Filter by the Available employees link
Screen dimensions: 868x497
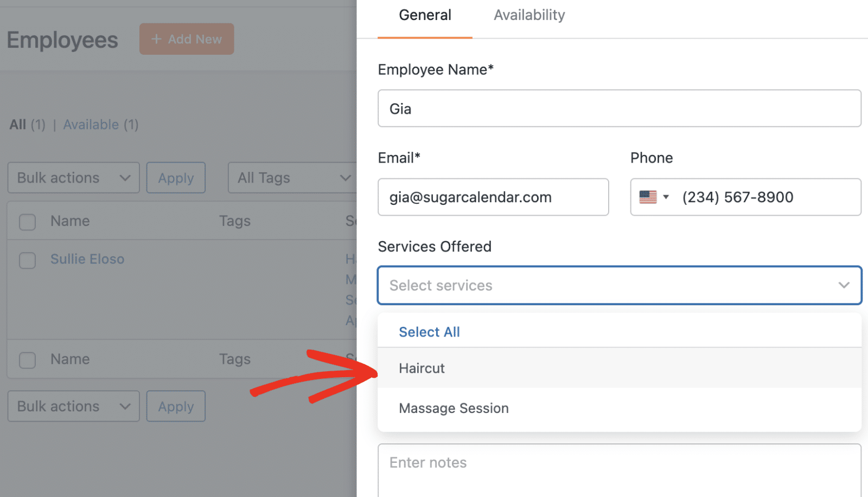coord(91,125)
